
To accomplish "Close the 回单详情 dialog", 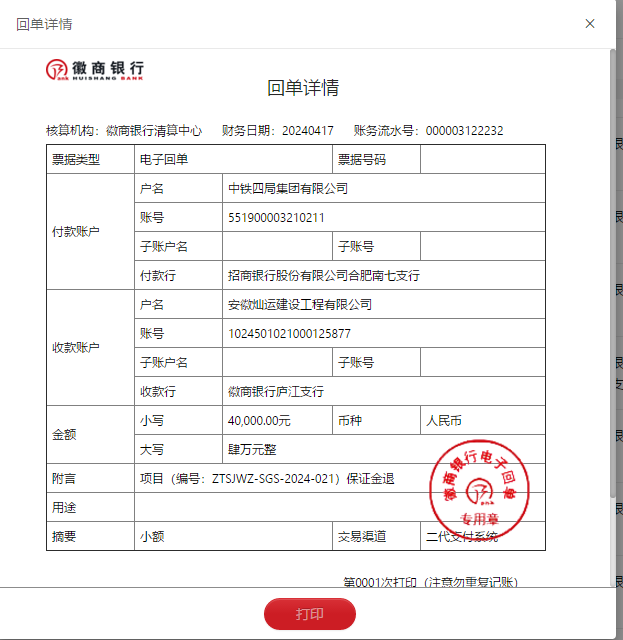I will pyautogui.click(x=590, y=24).
